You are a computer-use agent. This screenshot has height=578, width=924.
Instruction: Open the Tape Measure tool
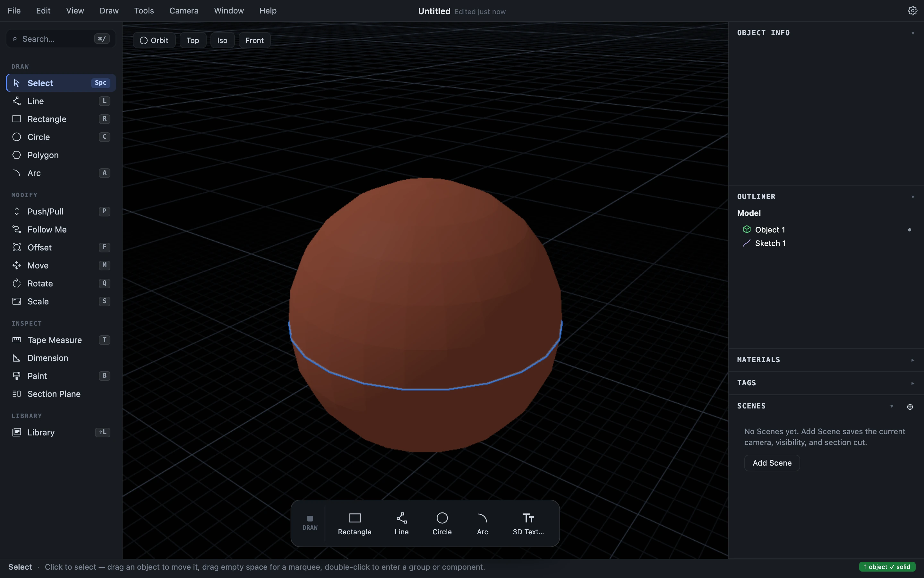[61, 340]
